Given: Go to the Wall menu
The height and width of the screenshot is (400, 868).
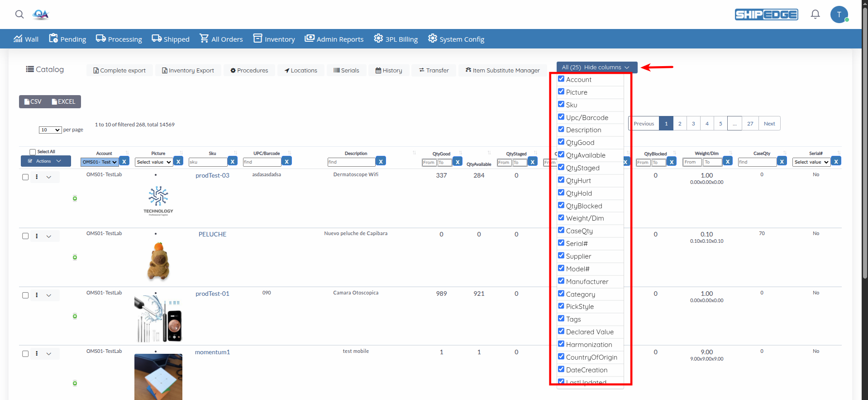Looking at the screenshot, I should [x=26, y=39].
